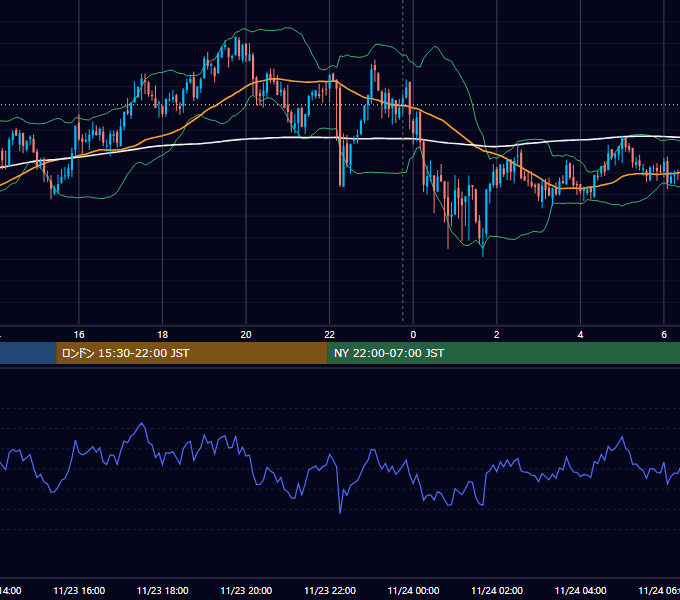
Task: Click the 11/23 16:00 date label
Action: pyautogui.click(x=79, y=590)
